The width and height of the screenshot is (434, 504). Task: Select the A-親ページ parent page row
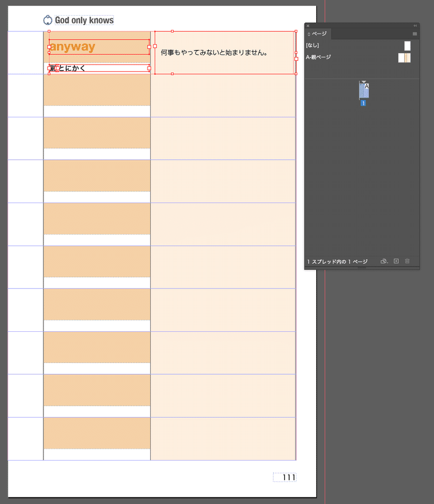[x=362, y=58]
